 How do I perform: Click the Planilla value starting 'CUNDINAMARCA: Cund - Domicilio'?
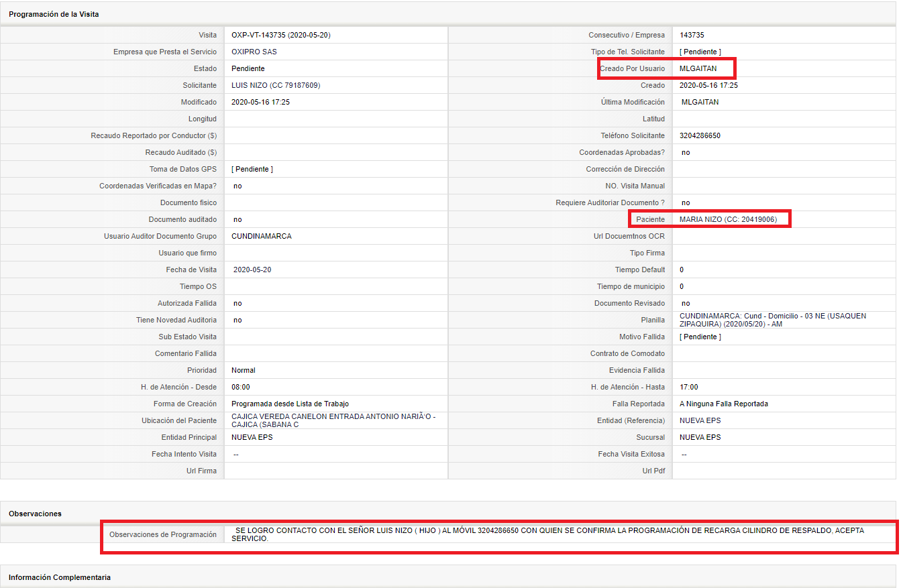pos(773,320)
